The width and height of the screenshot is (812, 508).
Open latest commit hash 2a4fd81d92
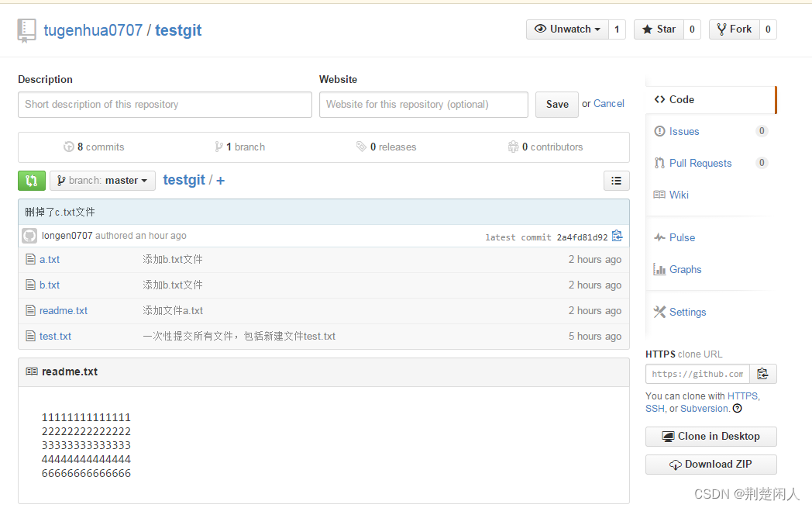582,237
